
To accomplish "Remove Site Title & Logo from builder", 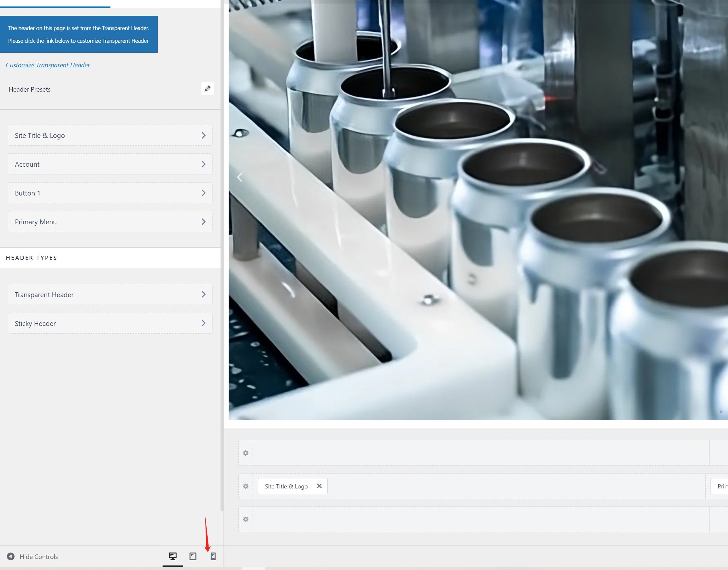I will point(319,486).
